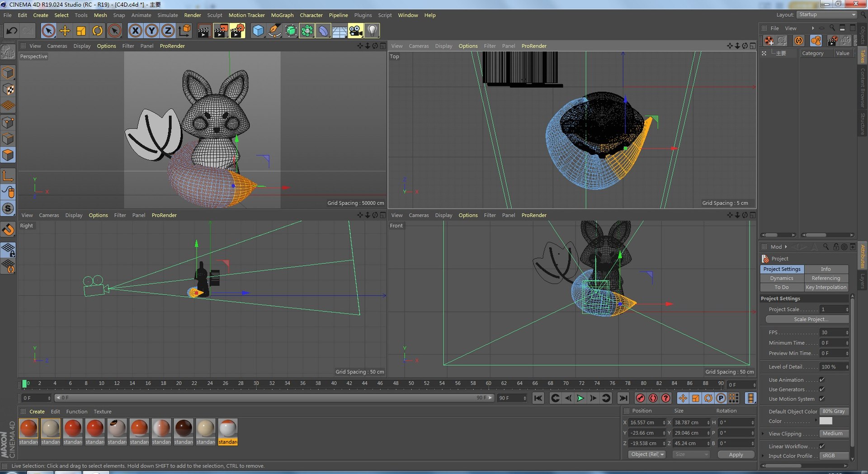Open the MoGraph menu

(282, 15)
